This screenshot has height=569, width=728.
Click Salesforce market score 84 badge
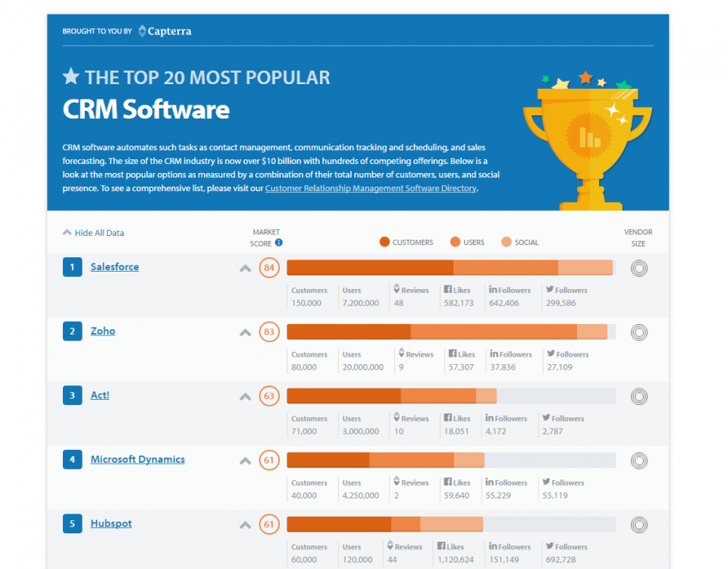coord(269,268)
